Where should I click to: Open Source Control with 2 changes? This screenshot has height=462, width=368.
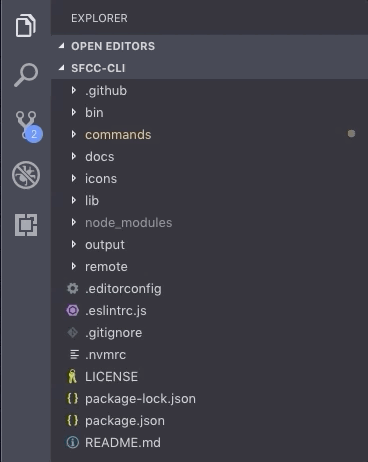point(28,127)
